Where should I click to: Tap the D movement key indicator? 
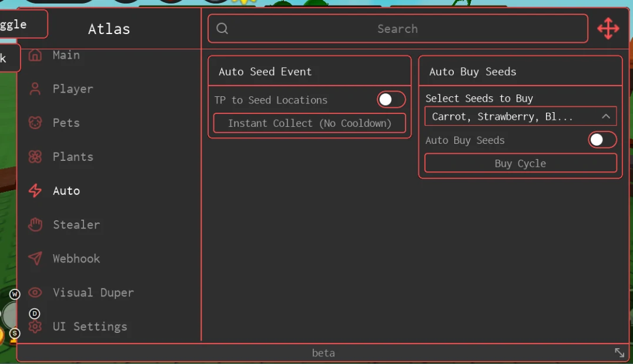(x=35, y=314)
